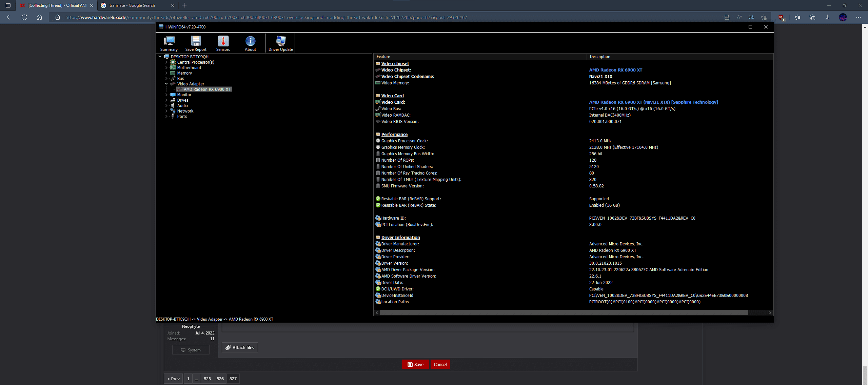
Task: Open browser downloads icon
Action: point(827,17)
